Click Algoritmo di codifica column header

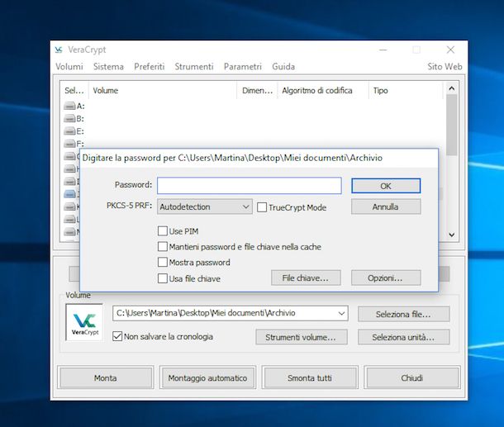323,91
